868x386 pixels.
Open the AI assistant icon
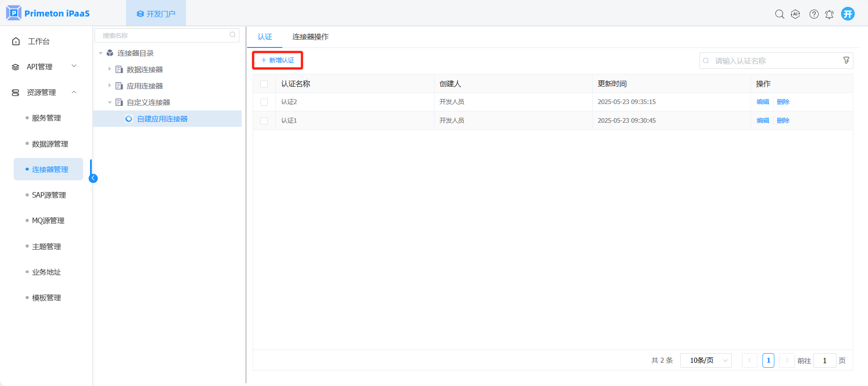795,14
